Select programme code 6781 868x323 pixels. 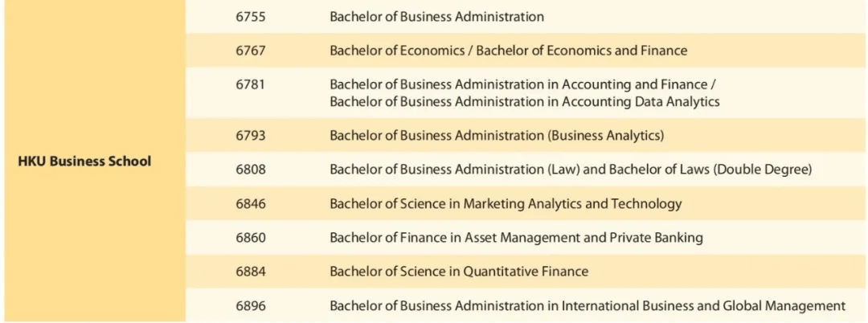251,84
